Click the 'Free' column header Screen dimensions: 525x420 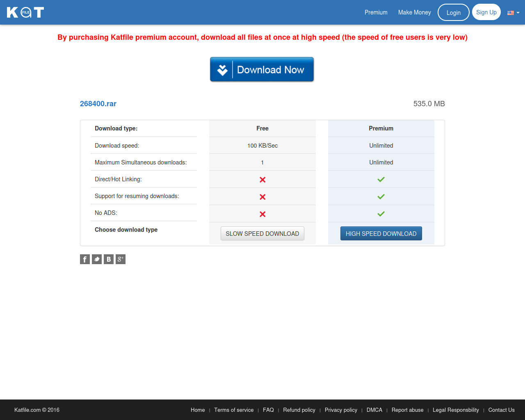click(262, 128)
